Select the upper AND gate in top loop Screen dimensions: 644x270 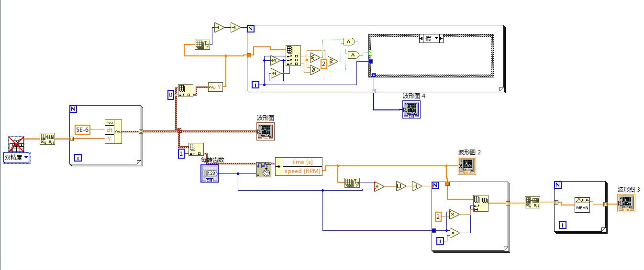(x=349, y=42)
